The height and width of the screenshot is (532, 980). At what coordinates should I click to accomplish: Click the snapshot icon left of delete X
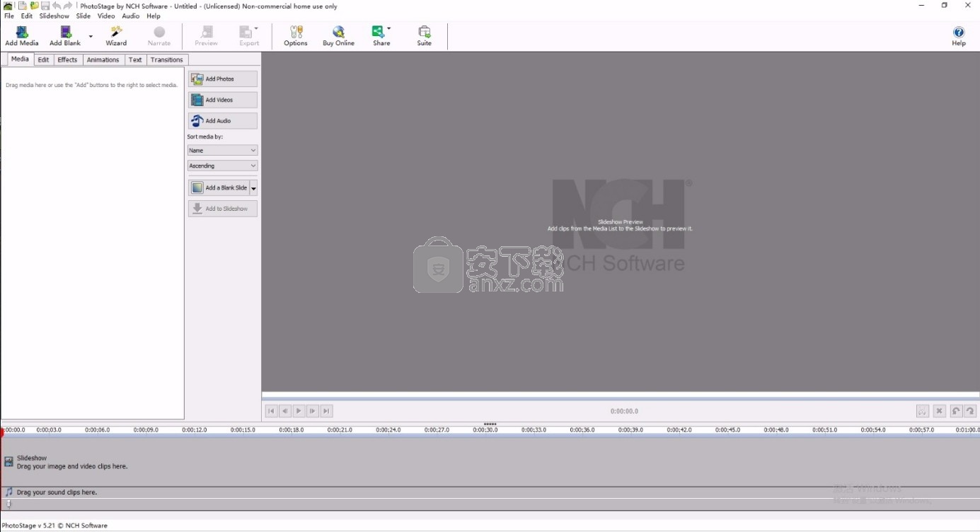tap(922, 411)
